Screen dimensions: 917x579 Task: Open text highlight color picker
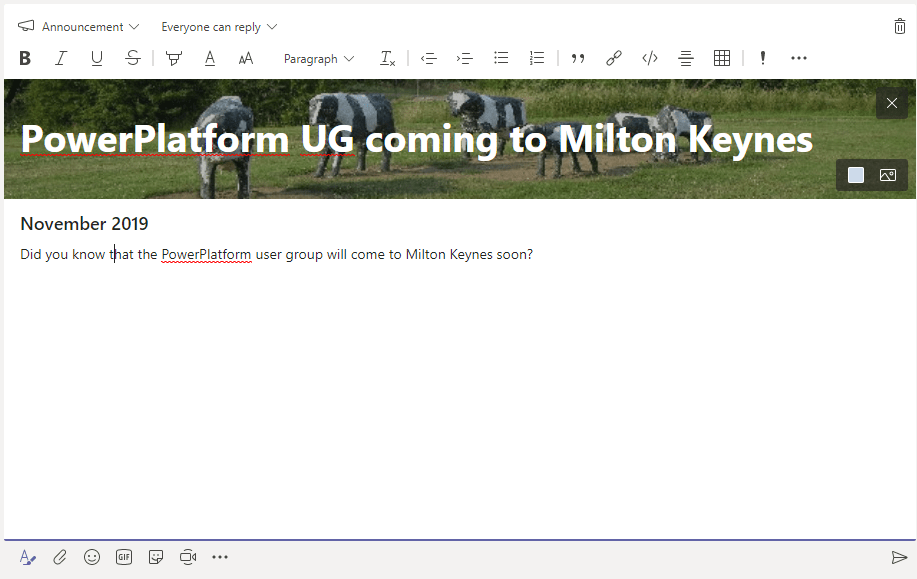tap(174, 58)
